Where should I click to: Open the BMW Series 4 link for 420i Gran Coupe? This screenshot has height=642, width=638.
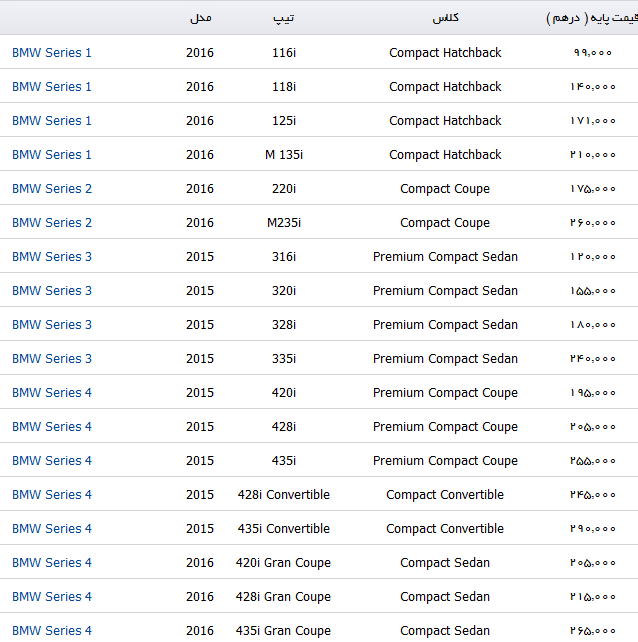pyautogui.click(x=52, y=563)
